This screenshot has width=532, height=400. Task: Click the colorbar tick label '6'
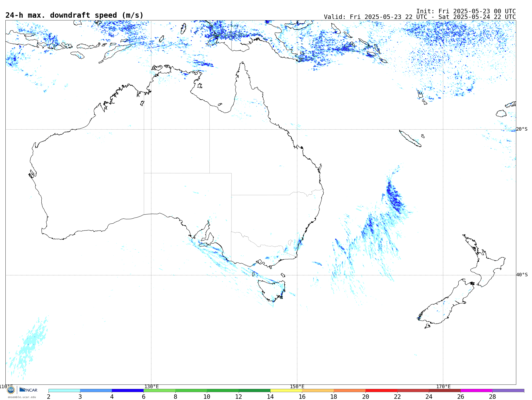[144, 397]
